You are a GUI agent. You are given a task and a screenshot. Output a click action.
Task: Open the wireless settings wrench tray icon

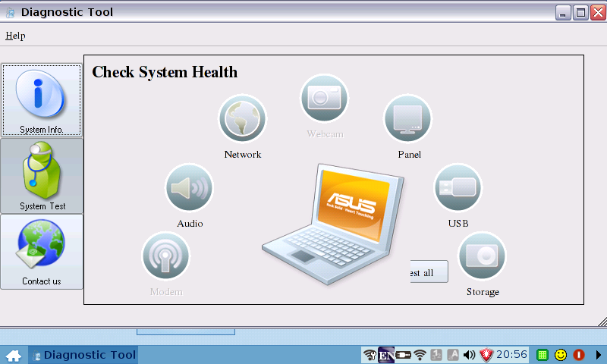coord(370,355)
